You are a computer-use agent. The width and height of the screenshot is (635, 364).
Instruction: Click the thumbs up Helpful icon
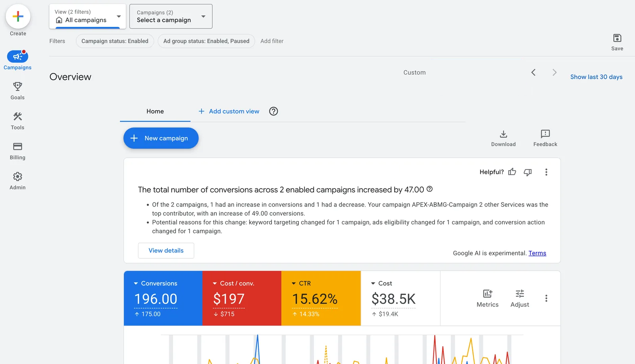tap(512, 172)
